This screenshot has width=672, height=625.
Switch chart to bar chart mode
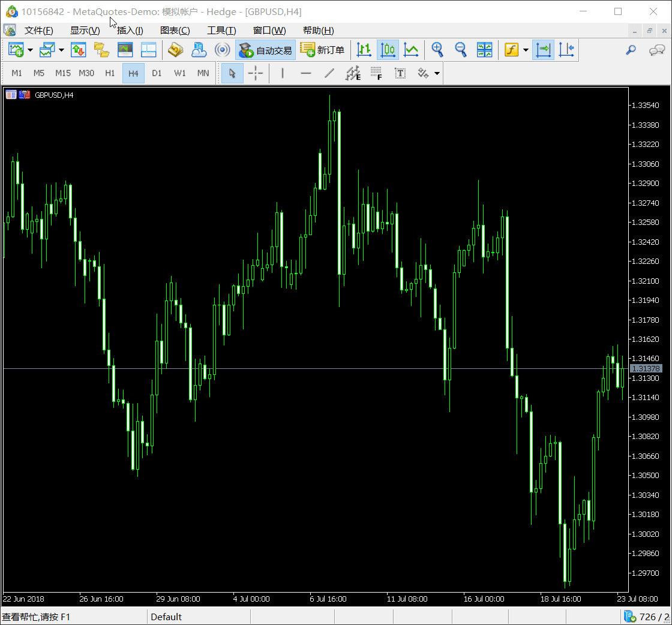point(364,50)
